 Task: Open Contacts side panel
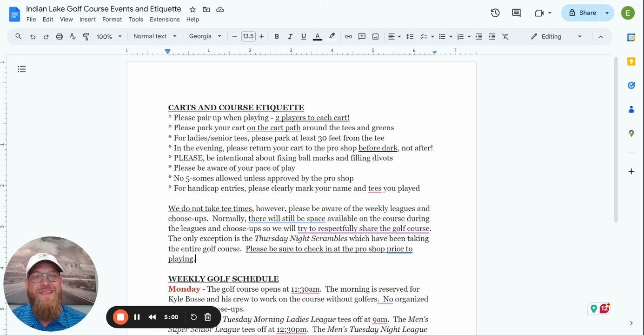631,109
